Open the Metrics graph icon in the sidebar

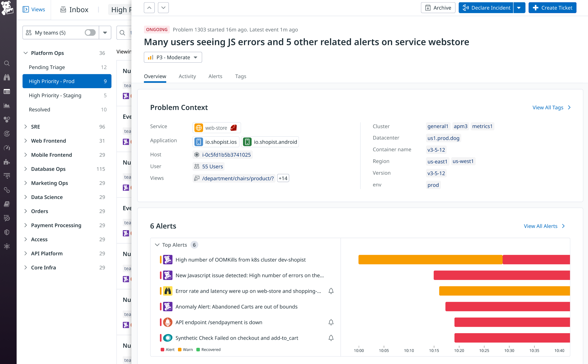pos(7,105)
